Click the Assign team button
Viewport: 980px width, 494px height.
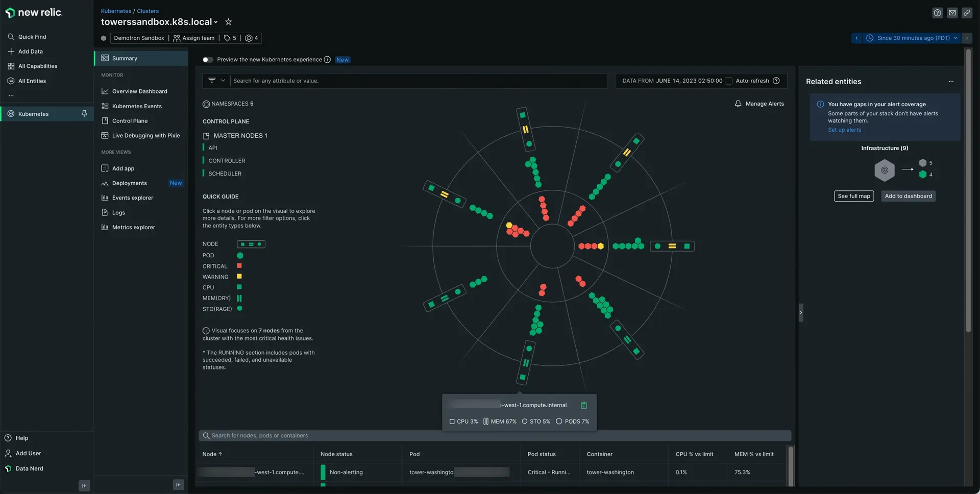tap(193, 38)
